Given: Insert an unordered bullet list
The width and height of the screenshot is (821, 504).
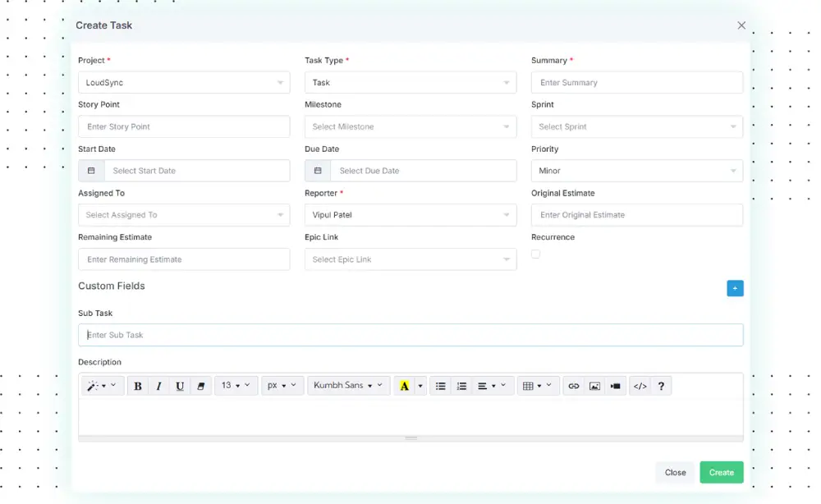Looking at the screenshot, I should click(x=441, y=386).
